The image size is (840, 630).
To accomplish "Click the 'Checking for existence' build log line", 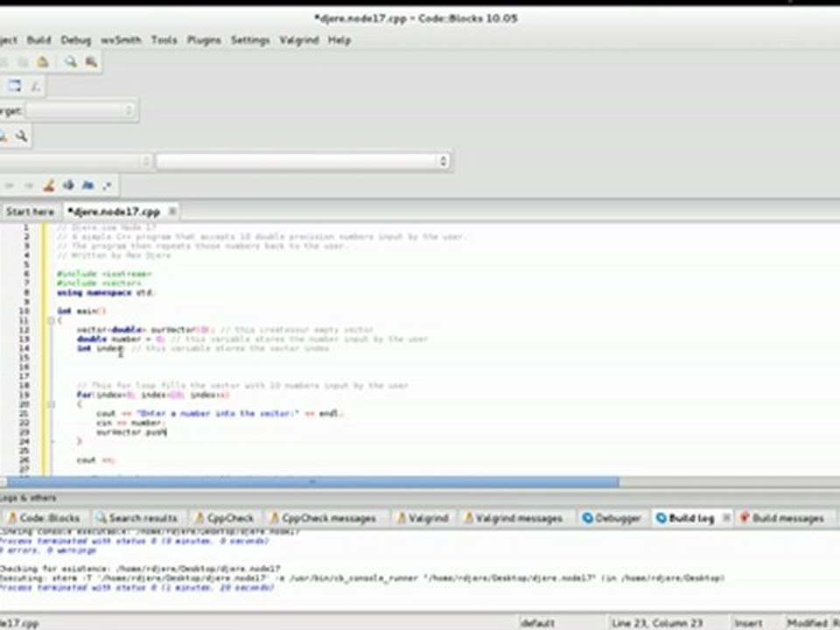I will click(x=140, y=569).
